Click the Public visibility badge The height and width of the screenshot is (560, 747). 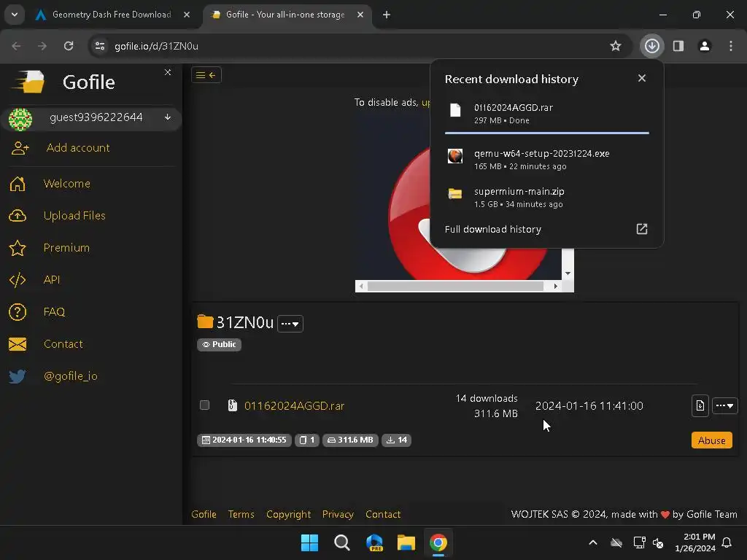pos(219,344)
